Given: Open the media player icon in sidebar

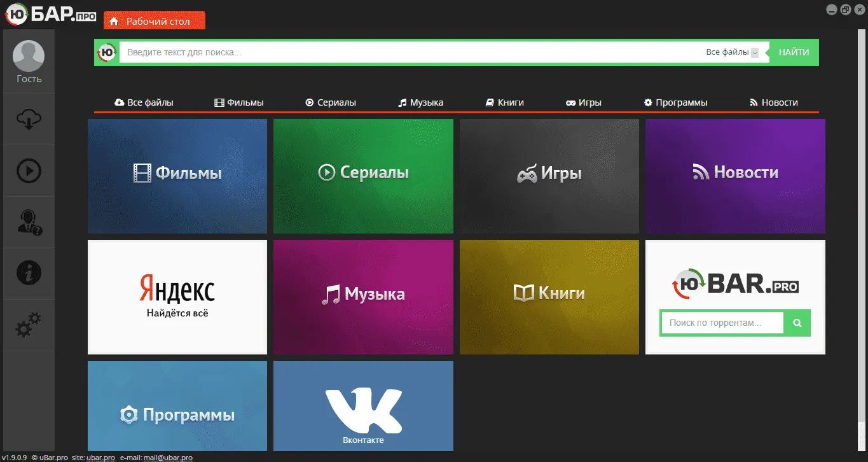Looking at the screenshot, I should point(29,171).
